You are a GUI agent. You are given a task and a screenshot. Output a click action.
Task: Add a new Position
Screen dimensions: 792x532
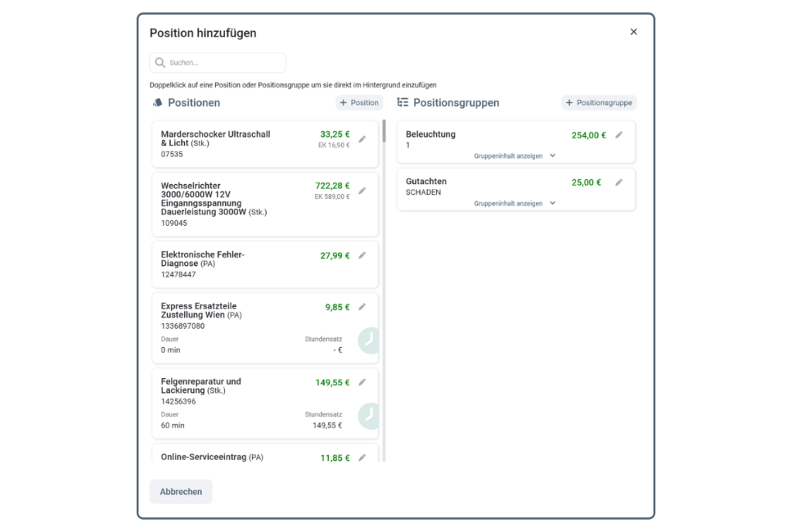[358, 102]
